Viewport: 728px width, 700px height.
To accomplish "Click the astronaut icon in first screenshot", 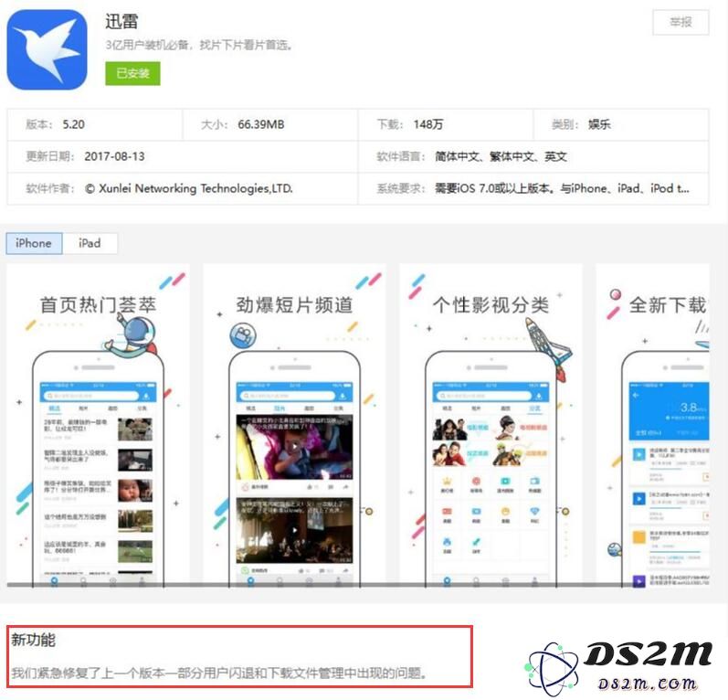I will [x=132, y=337].
